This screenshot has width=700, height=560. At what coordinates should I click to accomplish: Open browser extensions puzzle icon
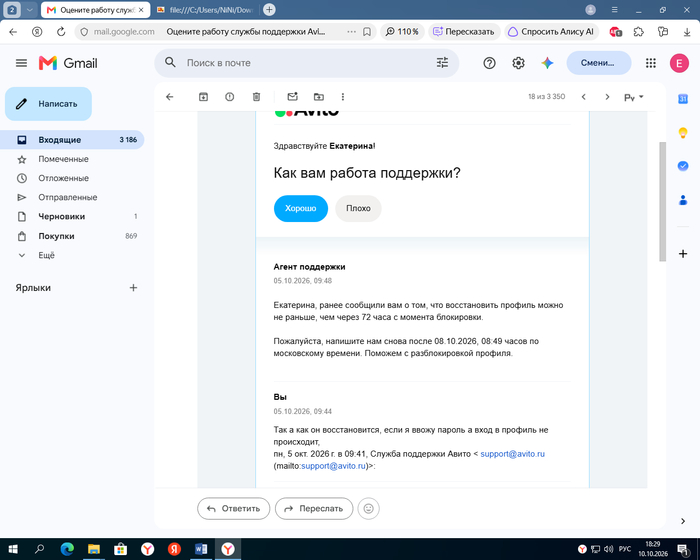(639, 32)
